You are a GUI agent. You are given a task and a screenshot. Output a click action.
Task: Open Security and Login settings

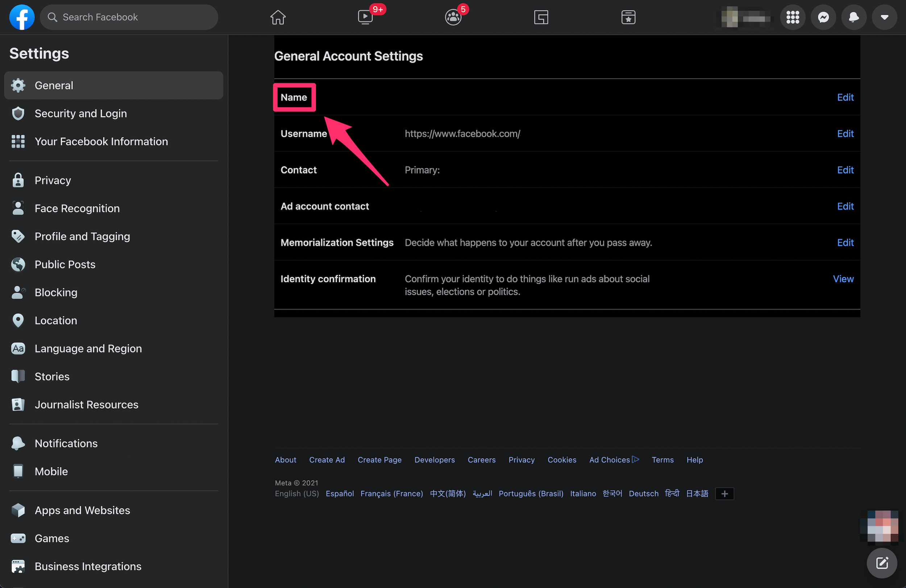tap(113, 113)
